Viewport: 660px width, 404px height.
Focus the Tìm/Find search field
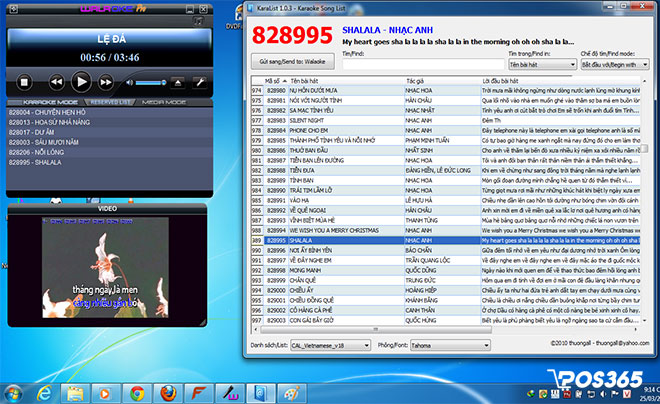423,64
